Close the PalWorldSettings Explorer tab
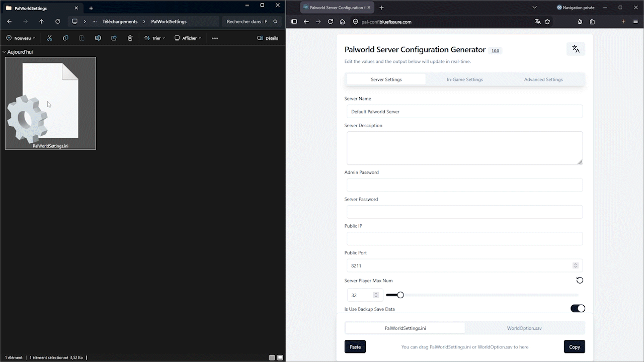The height and width of the screenshot is (362, 644). pos(76,8)
